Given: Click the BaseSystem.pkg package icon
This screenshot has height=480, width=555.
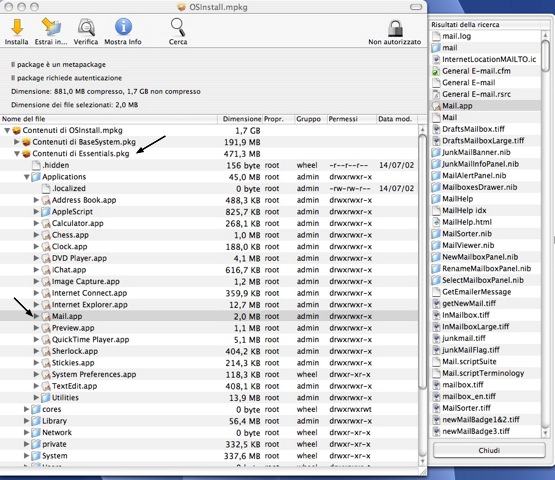Looking at the screenshot, I should point(26,142).
